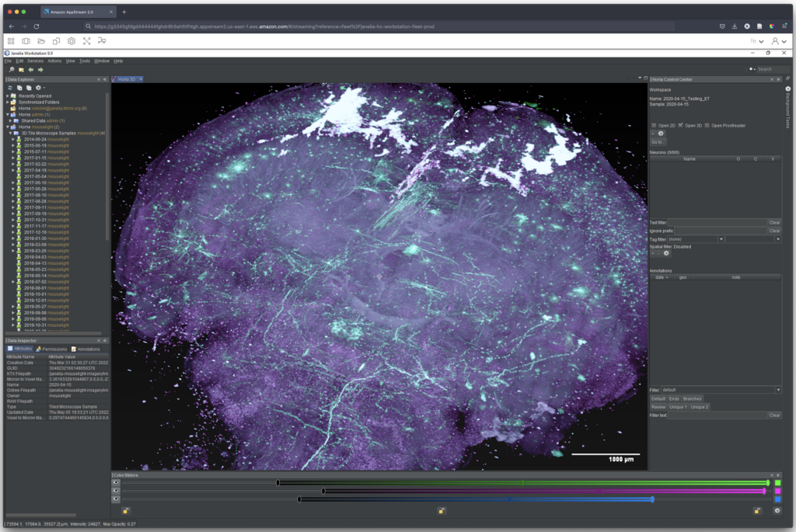Click the Spatial filter gear icon
Image resolution: width=796 pixels, height=532 pixels.
click(666, 253)
